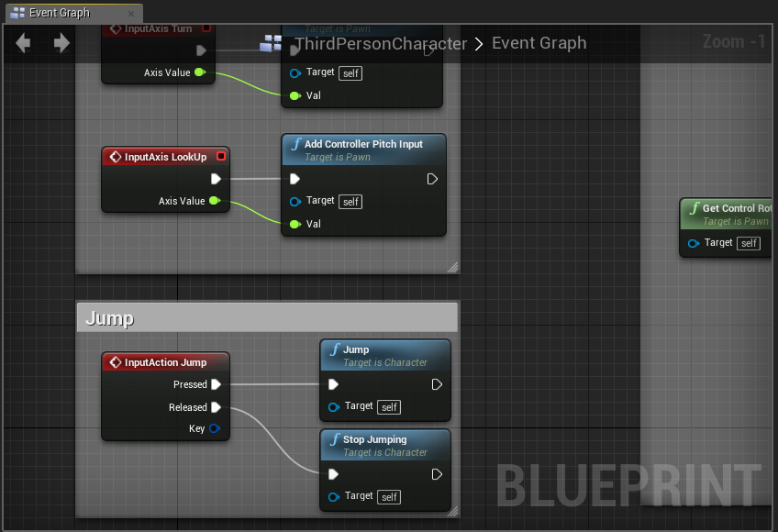Screen dimensions: 778x532
Task: Click the Axis Value pin on InputAxis LookUp
Action: coord(215,201)
